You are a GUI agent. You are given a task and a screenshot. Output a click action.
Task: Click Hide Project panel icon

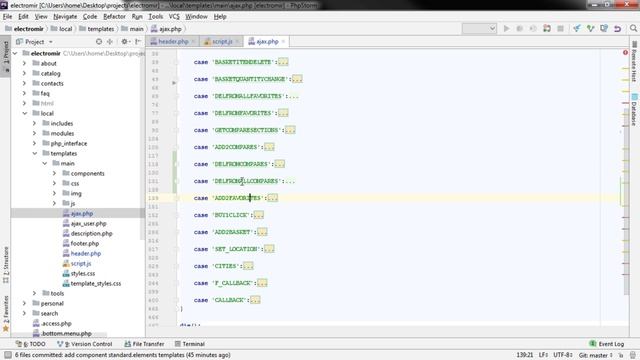point(138,42)
